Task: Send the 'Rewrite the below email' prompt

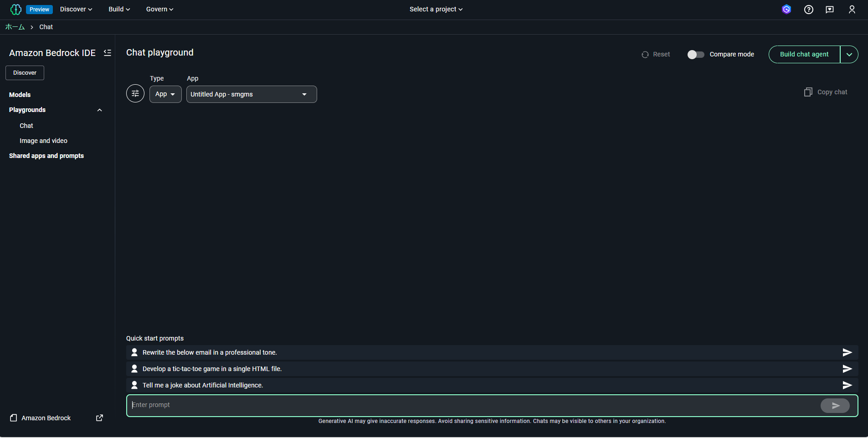Action: click(x=847, y=352)
